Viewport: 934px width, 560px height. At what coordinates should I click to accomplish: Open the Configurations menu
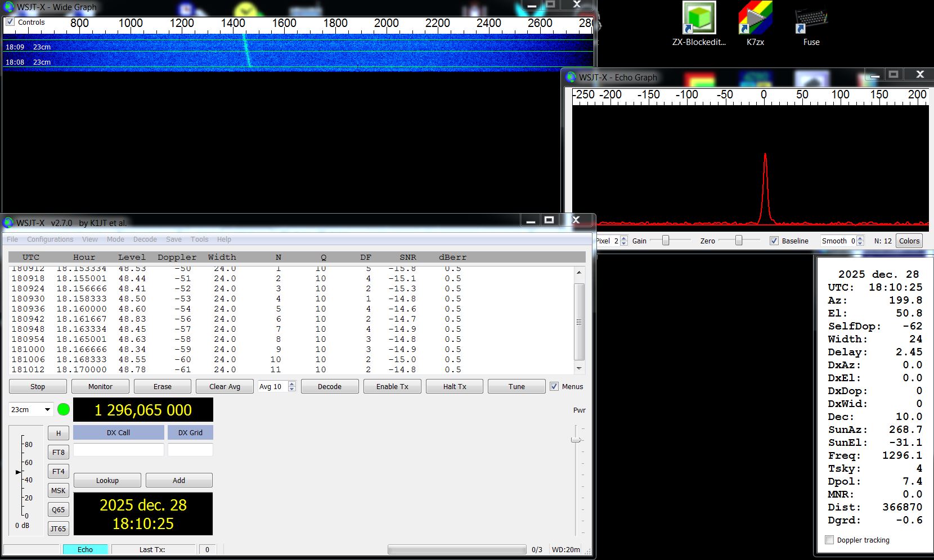[50, 240]
